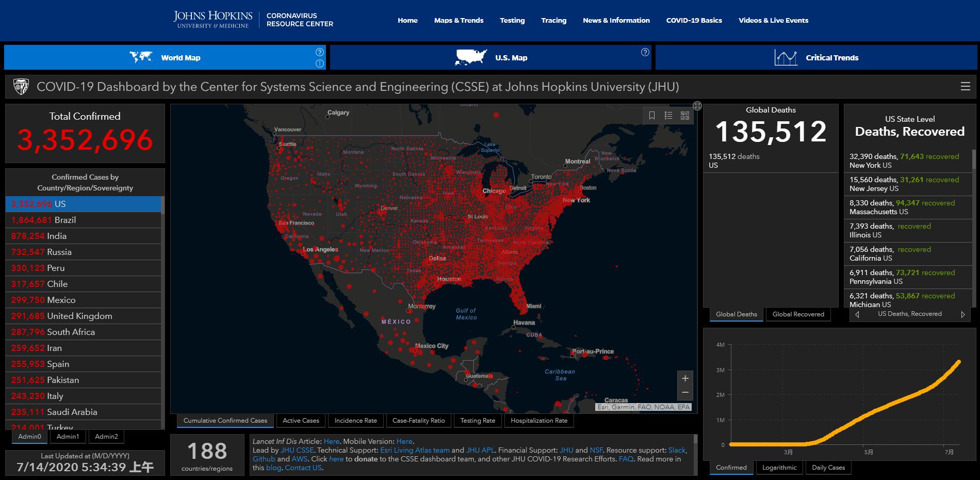Open the Mobile Version 'Here' link
This screenshot has width=980, height=480.
[404, 441]
